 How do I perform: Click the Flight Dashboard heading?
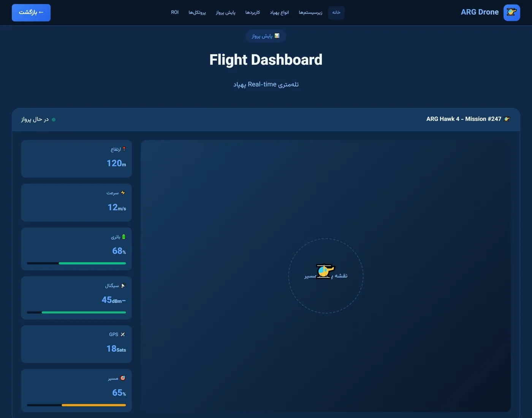tap(266, 60)
